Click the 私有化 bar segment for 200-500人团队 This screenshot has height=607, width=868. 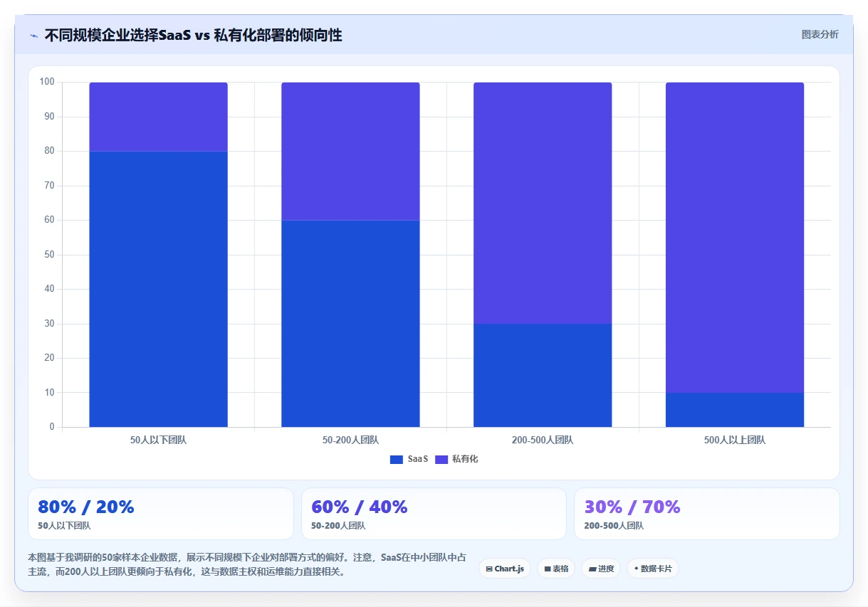pyautogui.click(x=543, y=203)
